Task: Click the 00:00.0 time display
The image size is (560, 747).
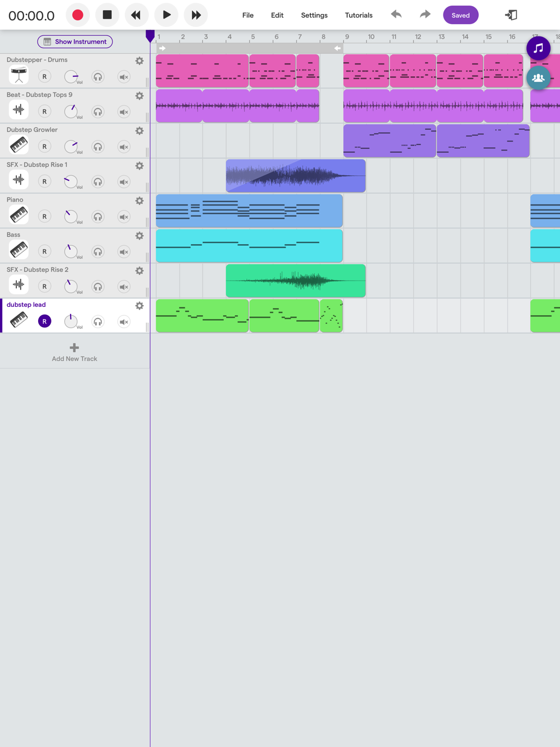Action: click(x=31, y=16)
